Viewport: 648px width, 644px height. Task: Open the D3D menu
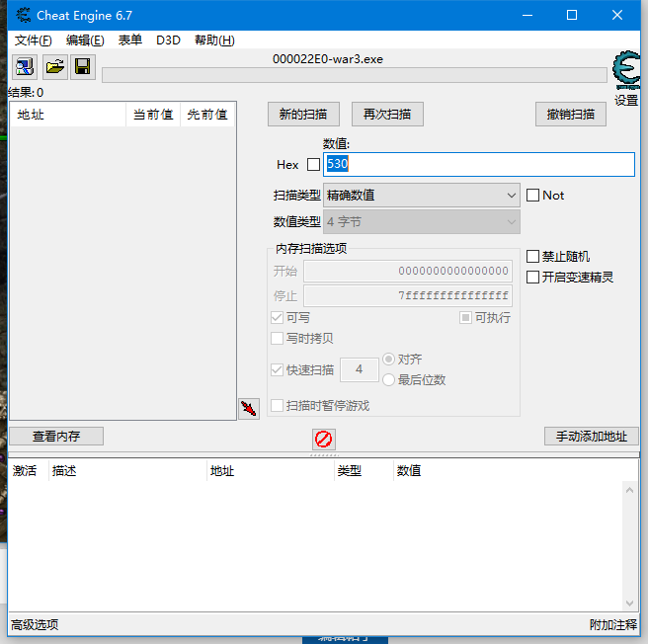tap(168, 40)
